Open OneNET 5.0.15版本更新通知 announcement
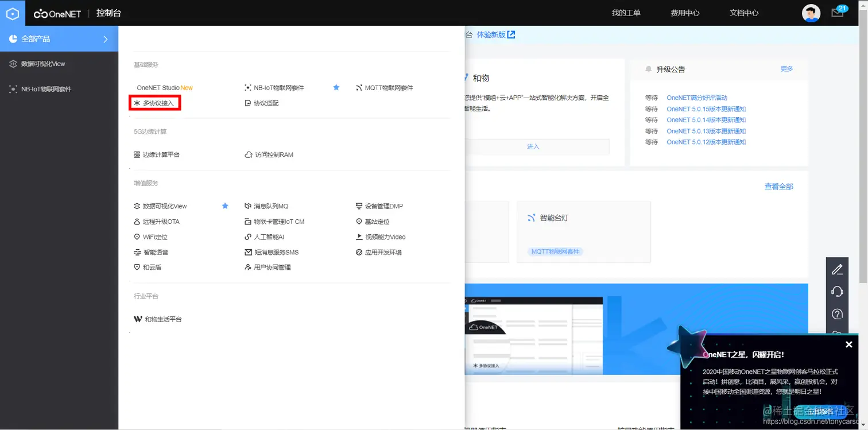Viewport: 868px width, 430px height. (706, 109)
